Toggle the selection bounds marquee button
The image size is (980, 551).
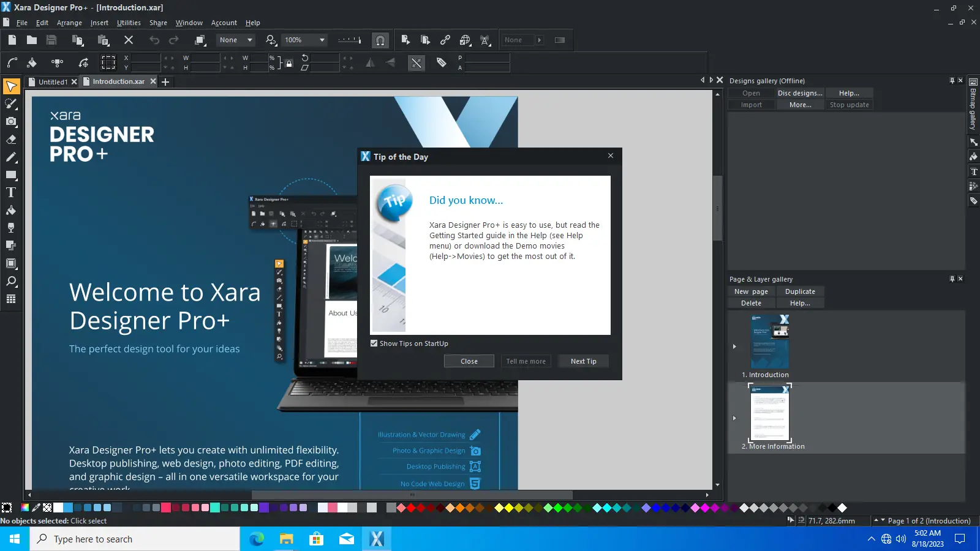point(108,62)
